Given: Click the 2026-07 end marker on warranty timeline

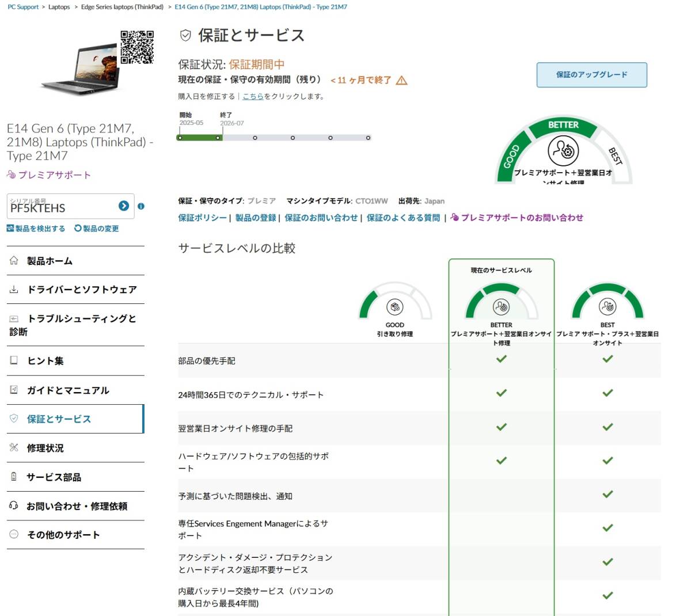Looking at the screenshot, I should [x=218, y=138].
